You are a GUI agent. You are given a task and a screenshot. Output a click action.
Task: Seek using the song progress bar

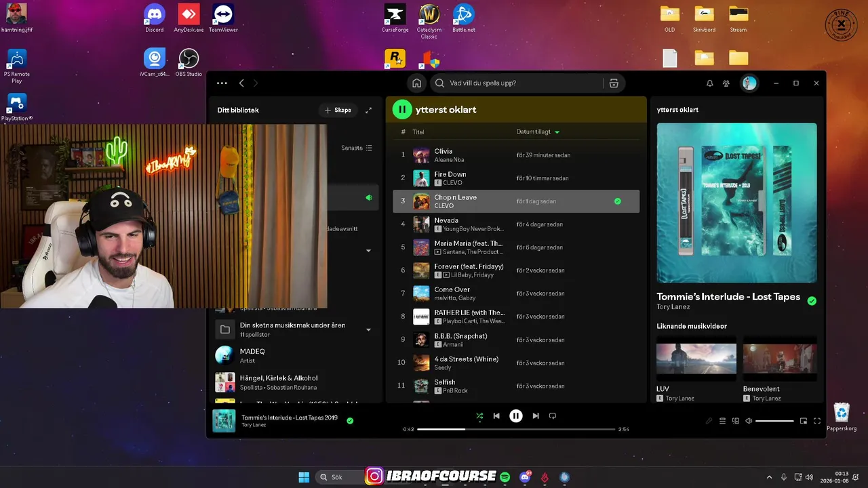pos(516,429)
